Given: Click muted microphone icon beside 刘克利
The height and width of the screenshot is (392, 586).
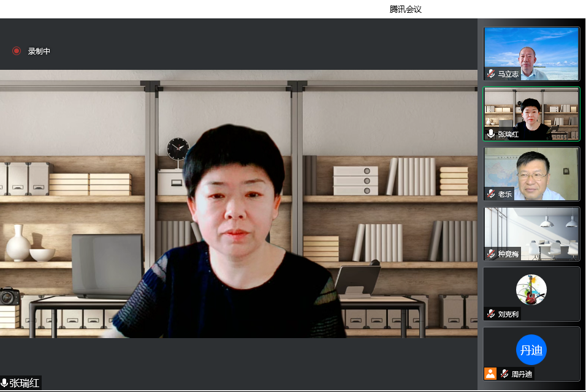Looking at the screenshot, I should coord(491,314).
